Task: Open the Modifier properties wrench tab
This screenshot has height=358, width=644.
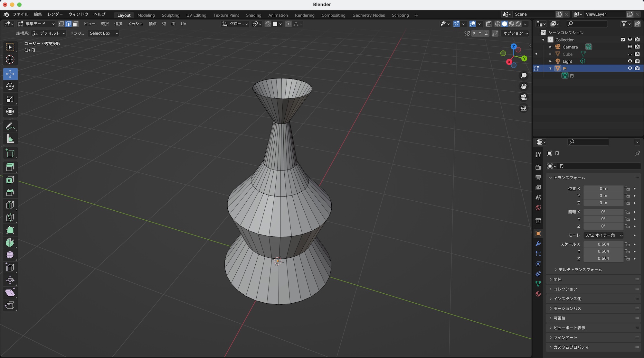Action: pos(538,244)
